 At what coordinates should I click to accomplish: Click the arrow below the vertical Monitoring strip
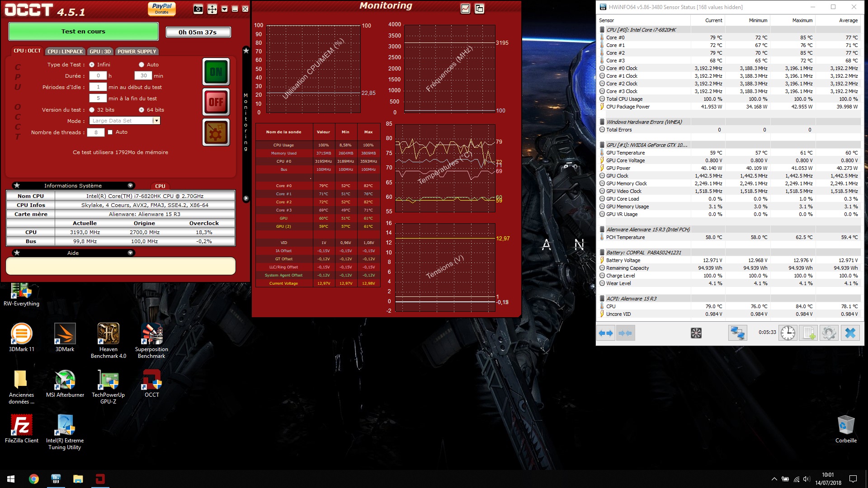pyautogui.click(x=246, y=198)
